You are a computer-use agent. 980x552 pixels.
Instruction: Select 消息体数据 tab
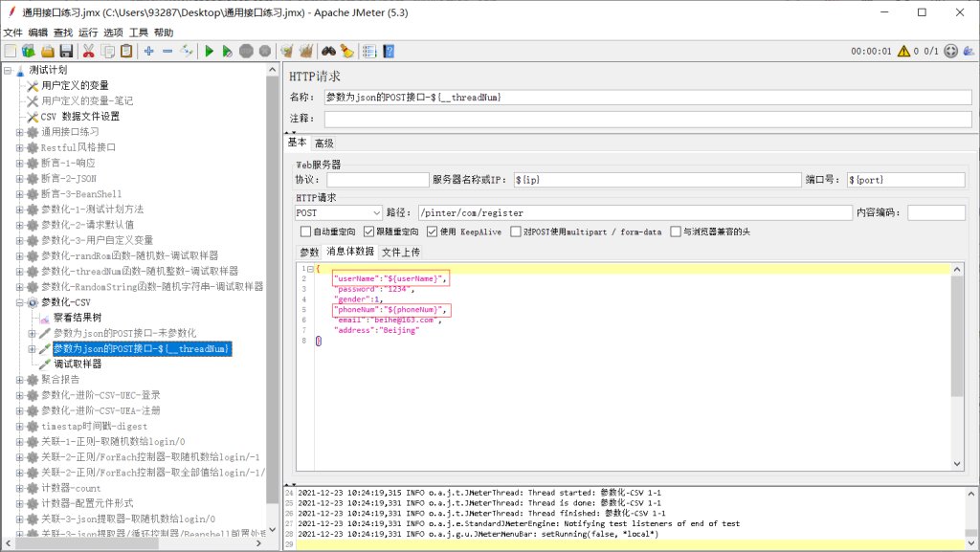point(350,252)
